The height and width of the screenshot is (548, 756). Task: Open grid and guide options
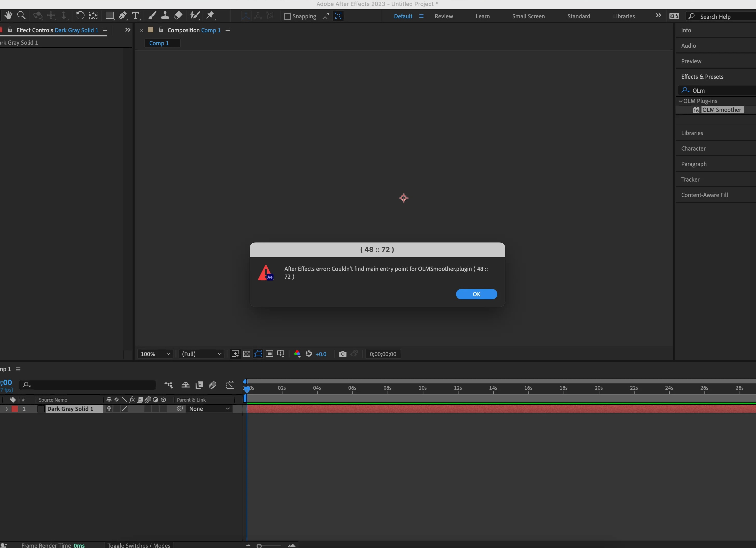pyautogui.click(x=281, y=354)
